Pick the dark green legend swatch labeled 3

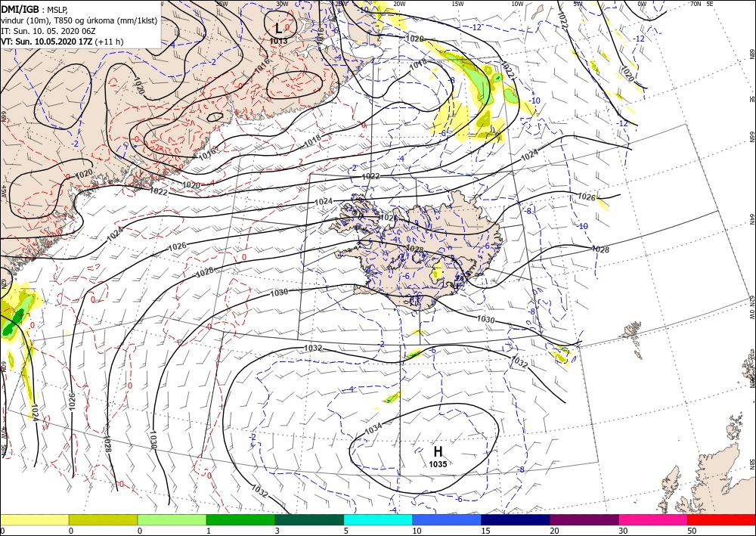pos(309,519)
